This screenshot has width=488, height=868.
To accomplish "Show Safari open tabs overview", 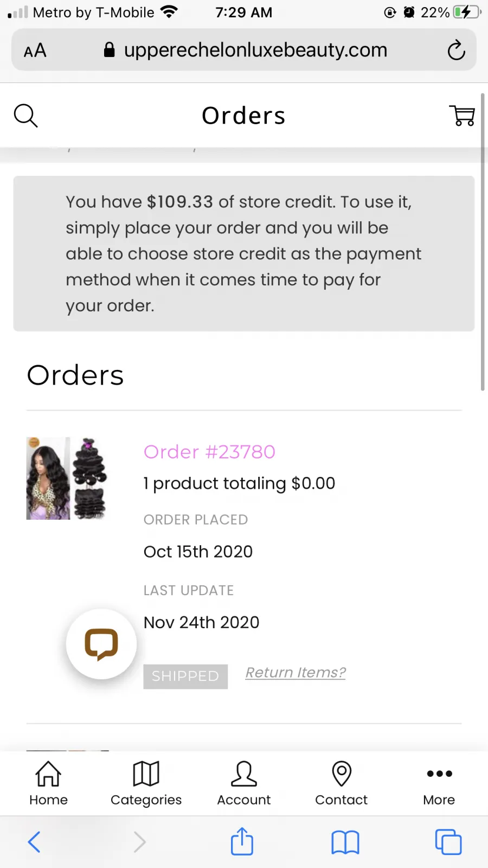I will point(448,842).
